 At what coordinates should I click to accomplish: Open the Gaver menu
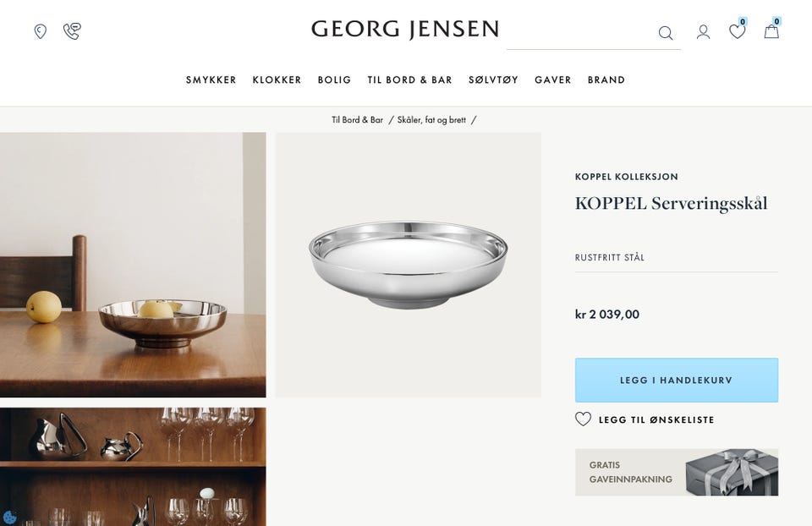coord(553,79)
